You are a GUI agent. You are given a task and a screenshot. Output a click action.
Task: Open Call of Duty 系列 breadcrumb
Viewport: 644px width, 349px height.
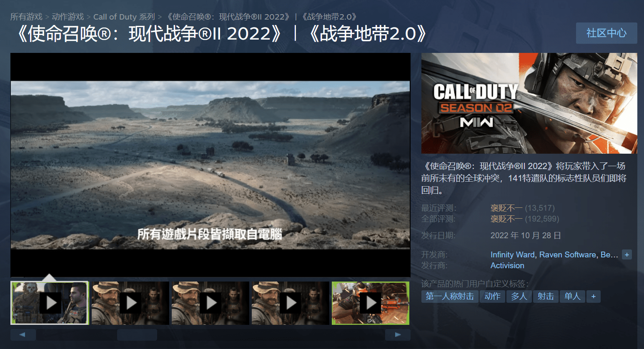point(124,17)
